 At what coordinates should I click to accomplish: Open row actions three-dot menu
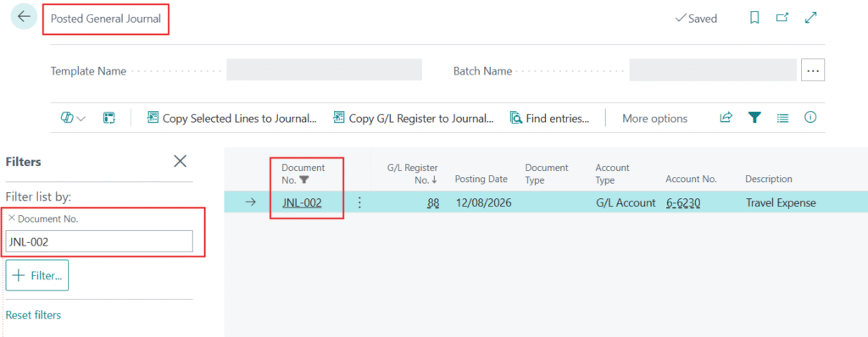359,202
